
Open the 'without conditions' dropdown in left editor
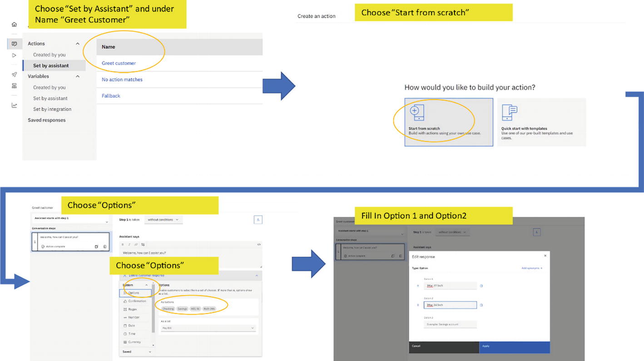point(163,220)
